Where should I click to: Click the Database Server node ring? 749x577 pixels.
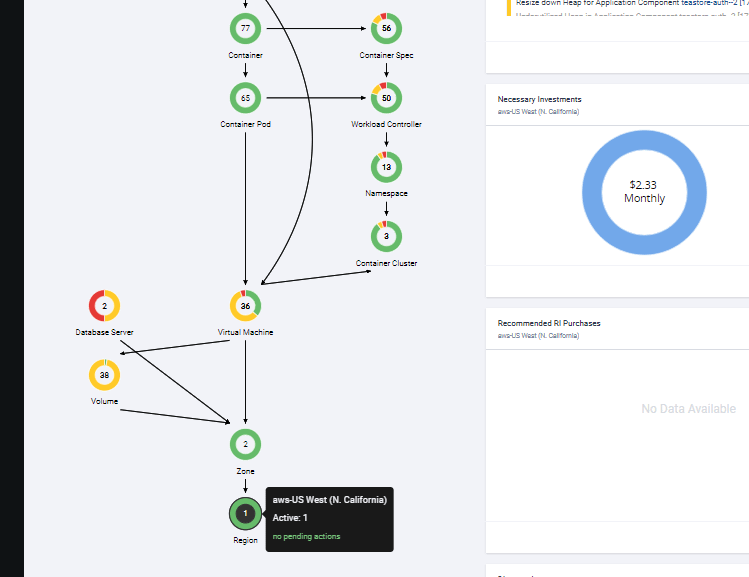coord(104,305)
